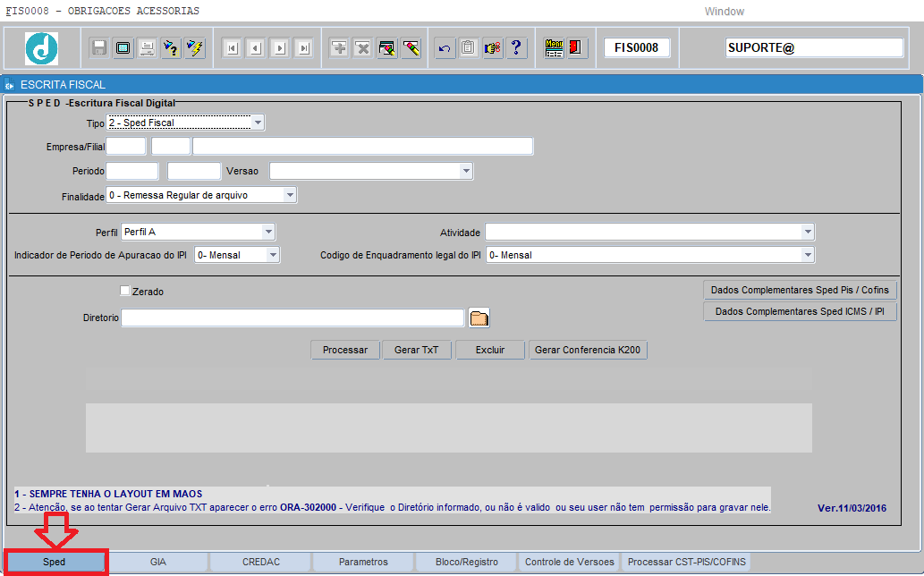Image resolution: width=924 pixels, height=576 pixels.
Task: Expand the Perfil dropdown
Action: [268, 232]
